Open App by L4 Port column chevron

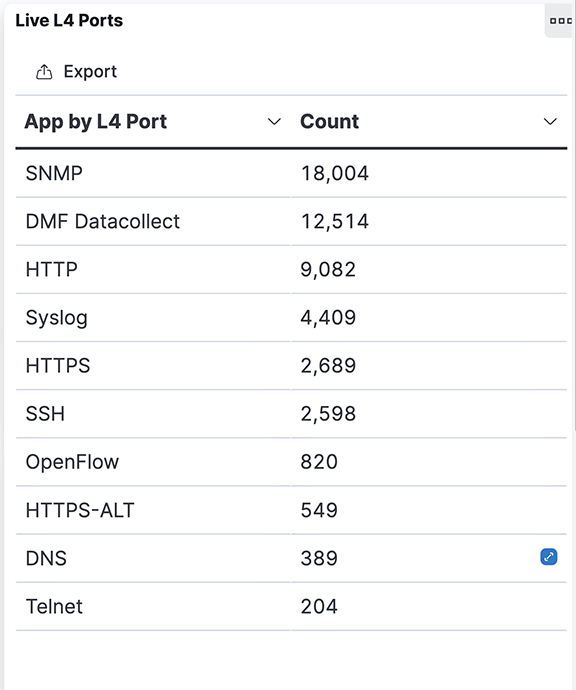[x=274, y=121]
